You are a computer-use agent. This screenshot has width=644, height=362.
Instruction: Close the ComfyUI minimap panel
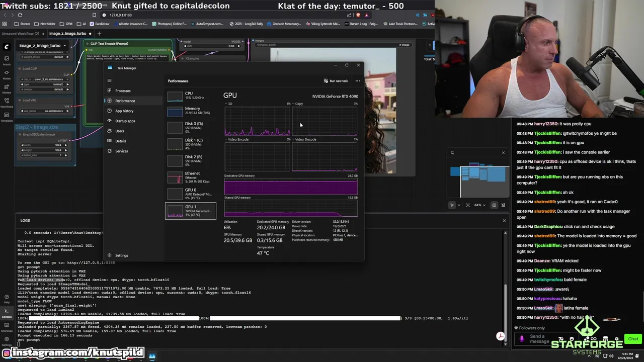click(x=503, y=153)
